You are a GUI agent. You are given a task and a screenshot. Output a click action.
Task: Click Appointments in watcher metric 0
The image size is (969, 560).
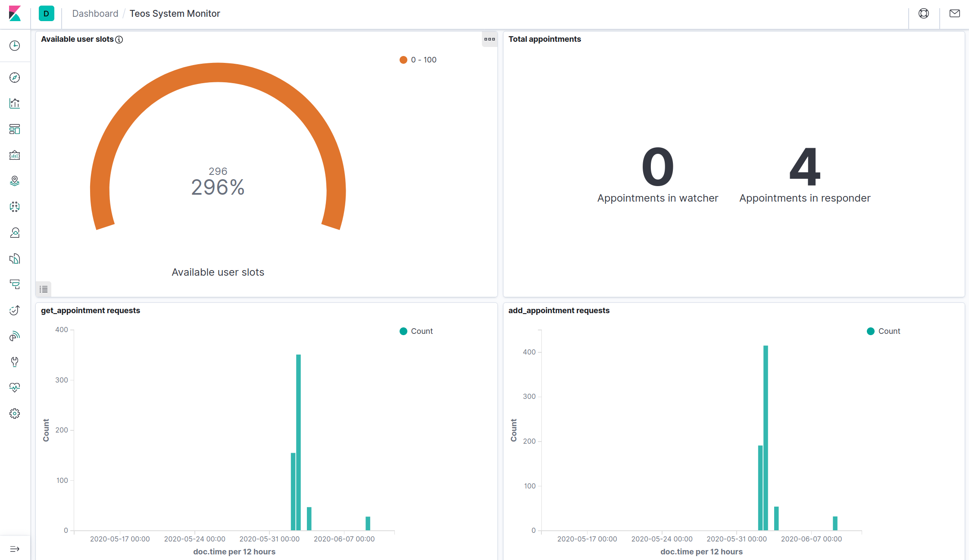coord(658,166)
